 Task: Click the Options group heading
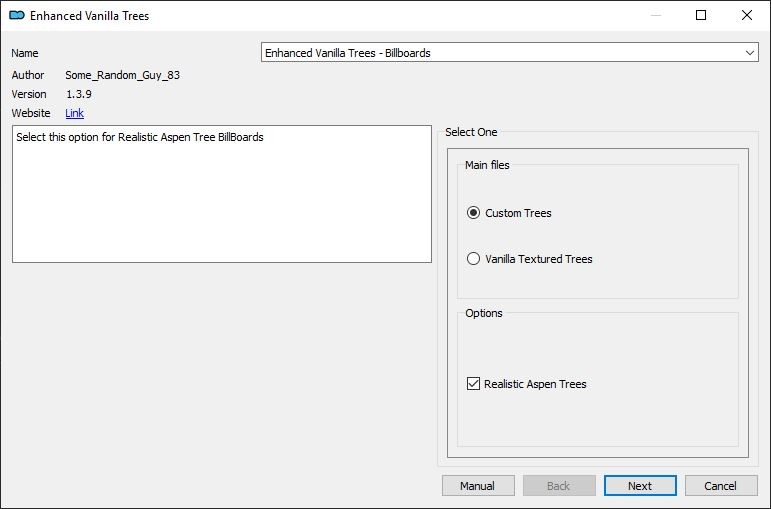(x=484, y=313)
